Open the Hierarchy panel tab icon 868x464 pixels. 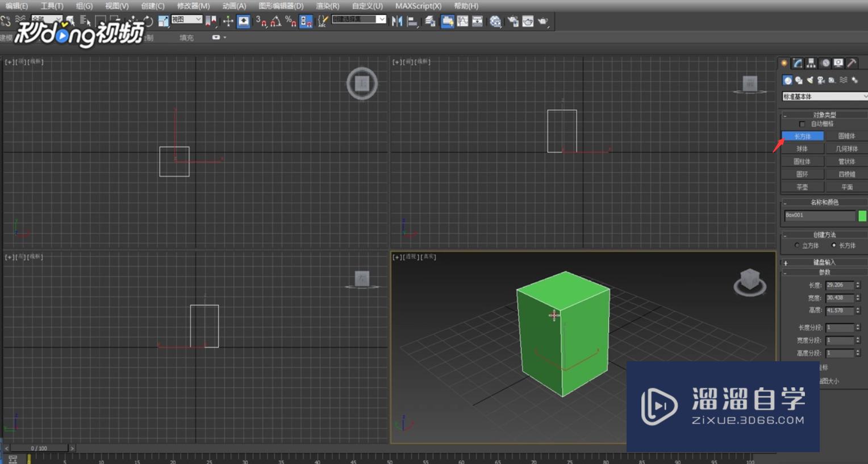pos(811,63)
